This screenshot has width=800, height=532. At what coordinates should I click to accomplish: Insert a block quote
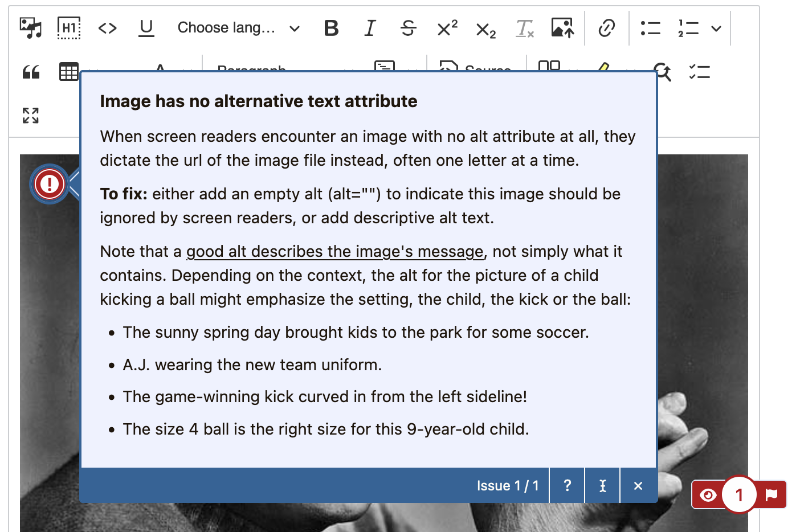pos(31,72)
